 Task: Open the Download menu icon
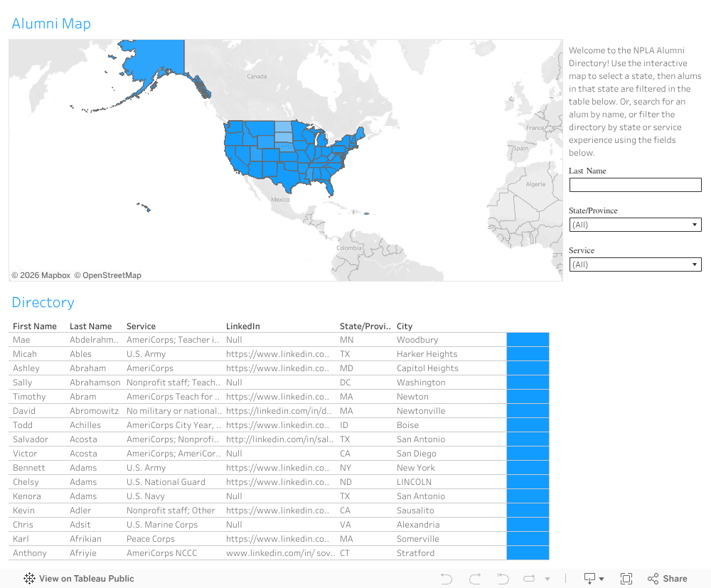(593, 579)
